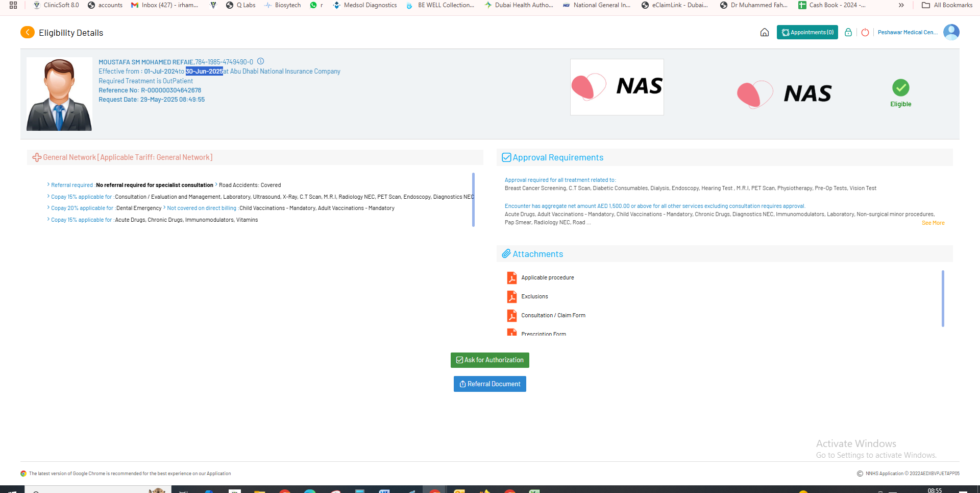Click the patient name MOUSTAFA SM MOHAMED REFAIE

[x=146, y=62]
